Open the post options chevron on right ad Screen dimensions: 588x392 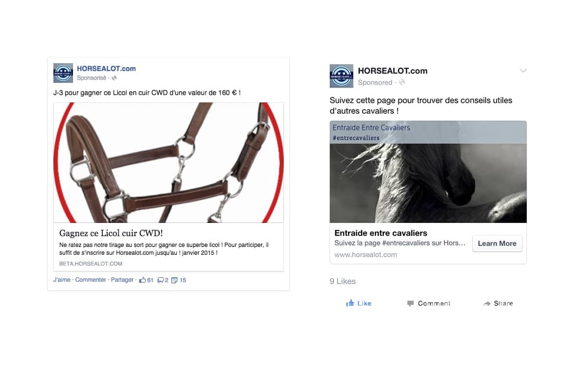(x=523, y=71)
